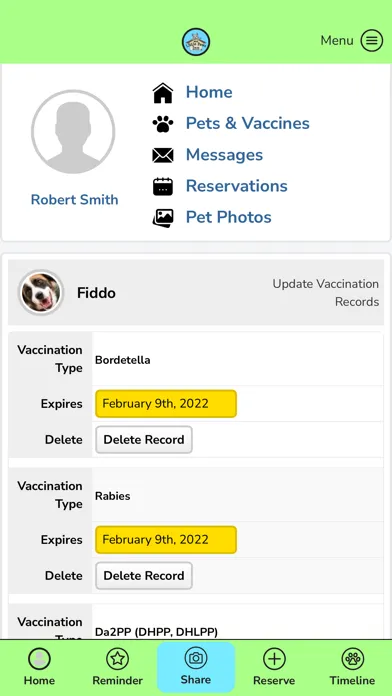Click the paw icon for Pets & Vaccines
Viewport: 392px width, 696px height.
click(163, 124)
